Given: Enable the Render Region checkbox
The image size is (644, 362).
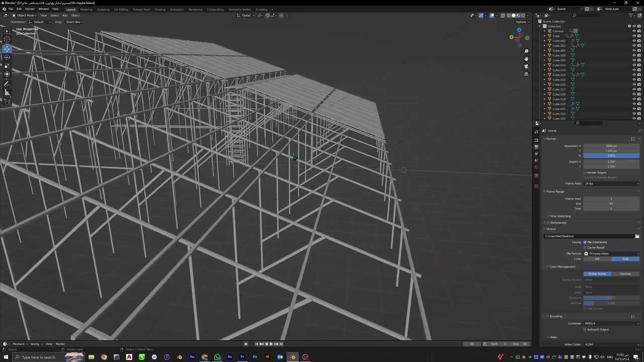Looking at the screenshot, I should click(x=585, y=172).
